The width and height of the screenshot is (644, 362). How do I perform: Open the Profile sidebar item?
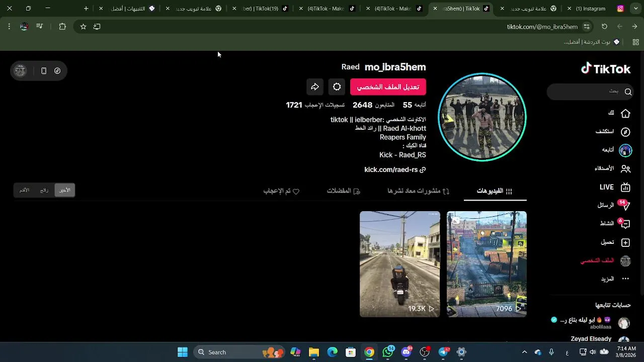(605, 260)
